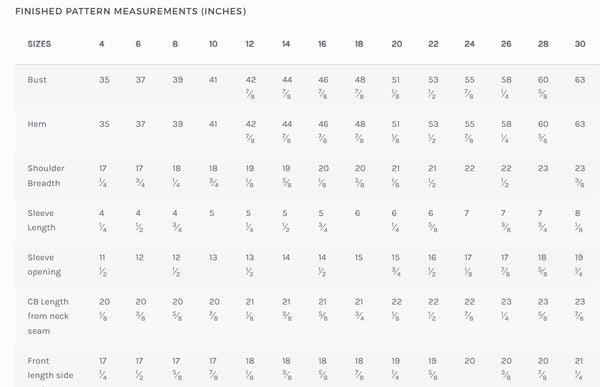Select the size 16 column header
This screenshot has height=387, width=600.
click(322, 44)
